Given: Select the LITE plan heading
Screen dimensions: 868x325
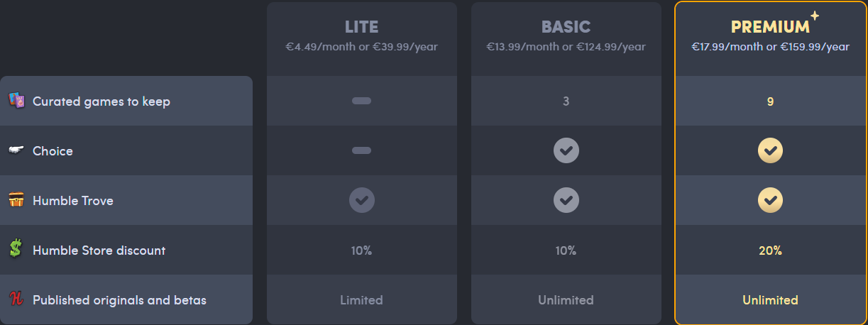Looking at the screenshot, I should point(361,27).
